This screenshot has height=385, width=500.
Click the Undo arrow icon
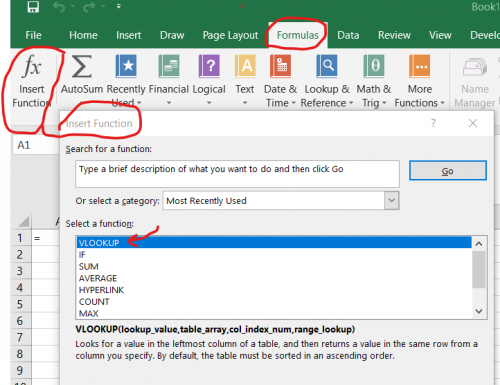pyautogui.click(x=59, y=7)
